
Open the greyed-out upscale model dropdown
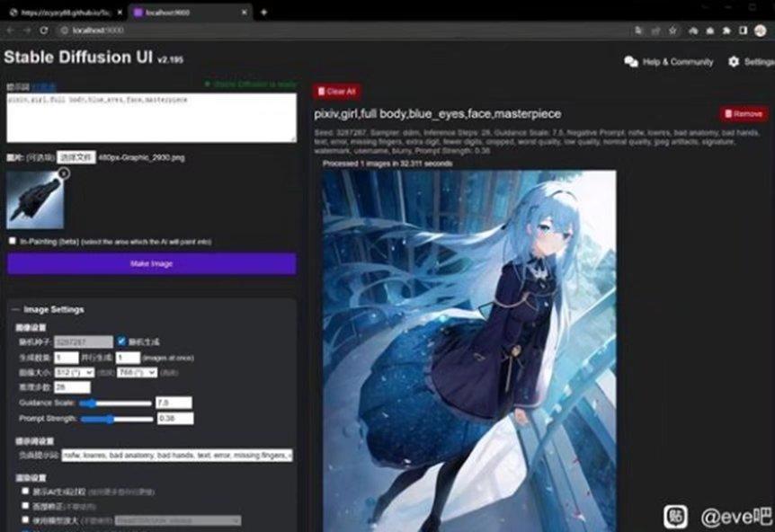tap(178, 520)
